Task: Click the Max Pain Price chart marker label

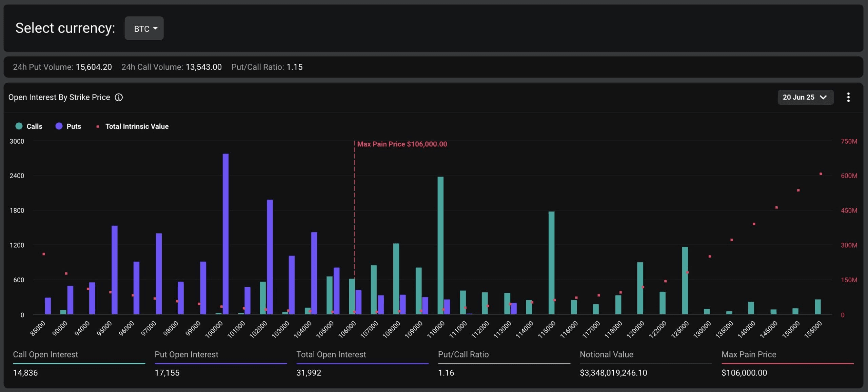Action: [402, 144]
